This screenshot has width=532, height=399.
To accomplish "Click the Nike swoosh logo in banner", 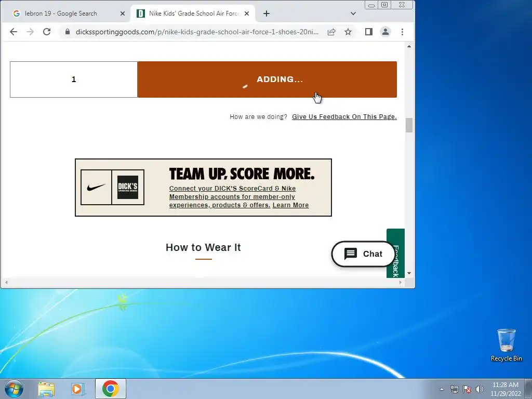I will [x=96, y=187].
